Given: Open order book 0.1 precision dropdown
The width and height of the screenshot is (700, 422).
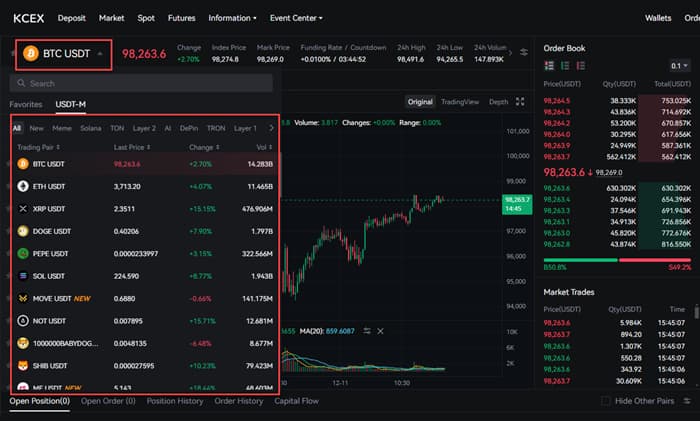Looking at the screenshot, I should [679, 66].
